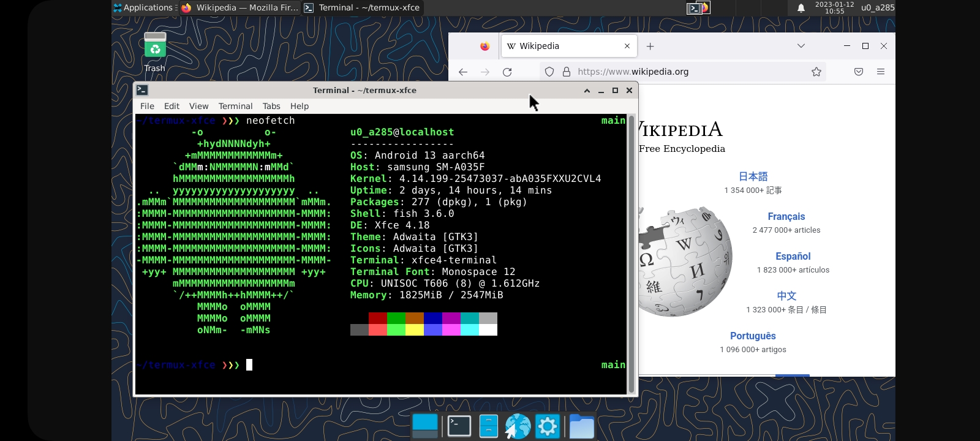Screen dimensions: 980x441
Task: Launch the web browser globe icon in dock
Action: point(518,426)
